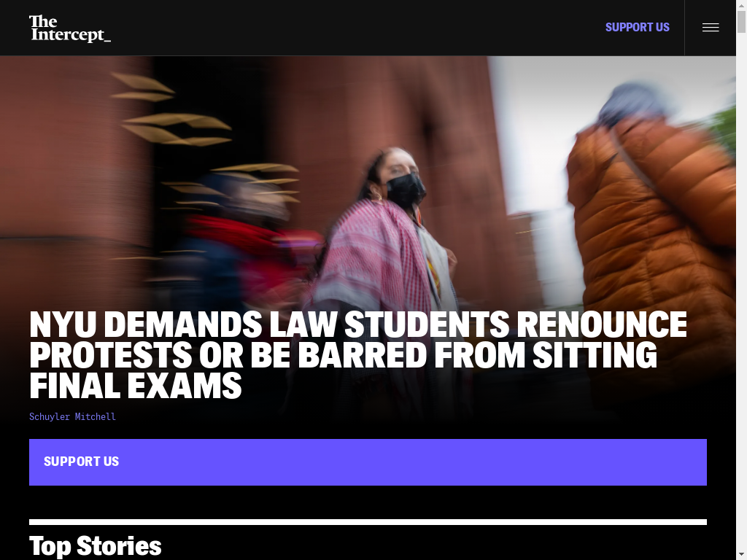Click the white divider above Top Stories
The height and width of the screenshot is (560, 747).
click(x=368, y=522)
